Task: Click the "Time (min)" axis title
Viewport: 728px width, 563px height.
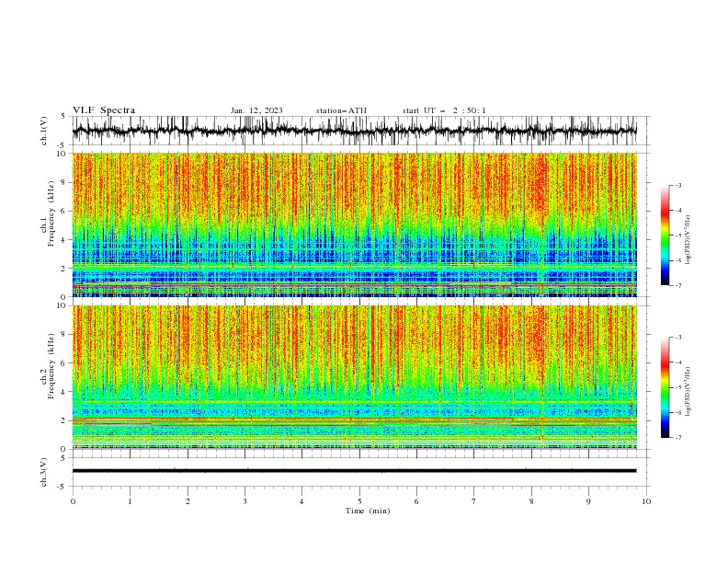Action: pos(368,511)
